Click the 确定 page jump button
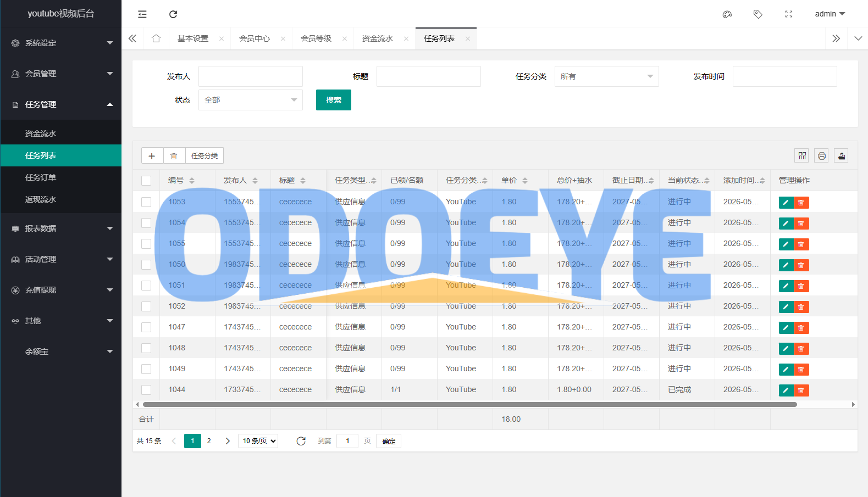Image resolution: width=868 pixels, height=497 pixels. [389, 441]
